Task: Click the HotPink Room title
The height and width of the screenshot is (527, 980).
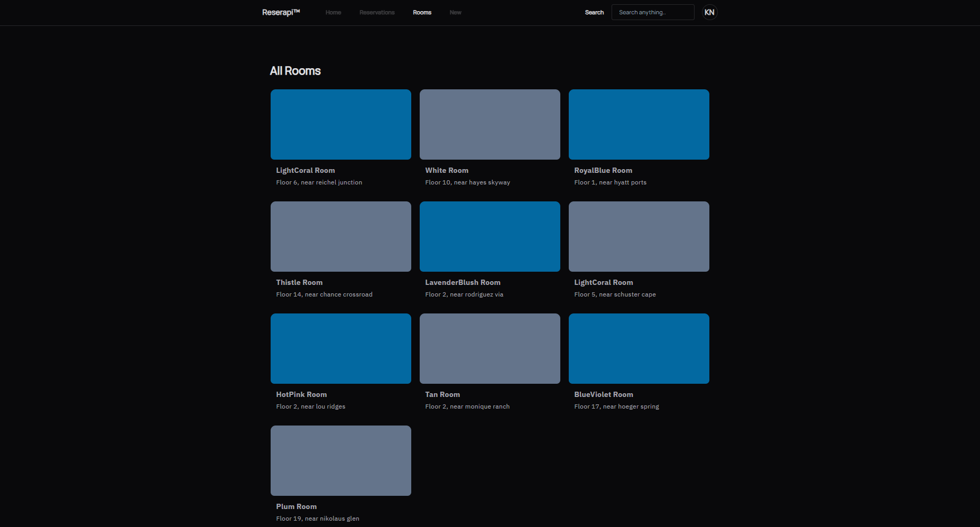Action: pos(301,394)
